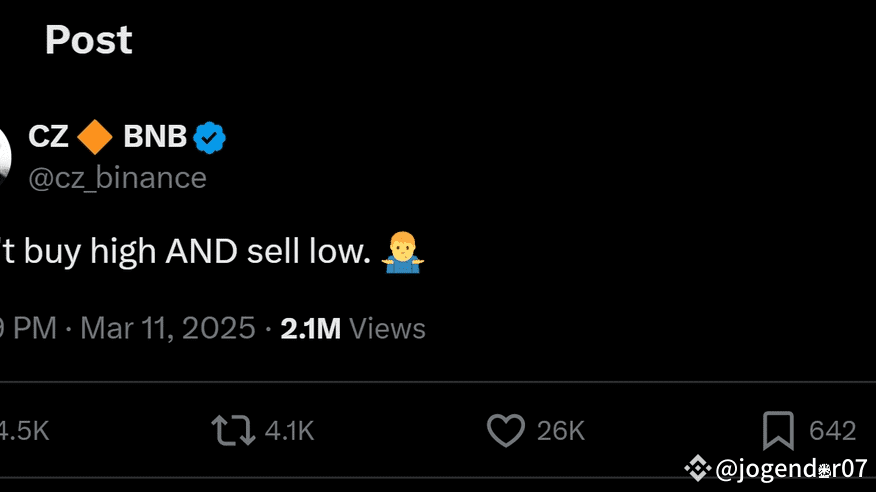This screenshot has height=492, width=876.
Task: Bookmark the post using the bookmark icon
Action: pyautogui.click(x=778, y=431)
